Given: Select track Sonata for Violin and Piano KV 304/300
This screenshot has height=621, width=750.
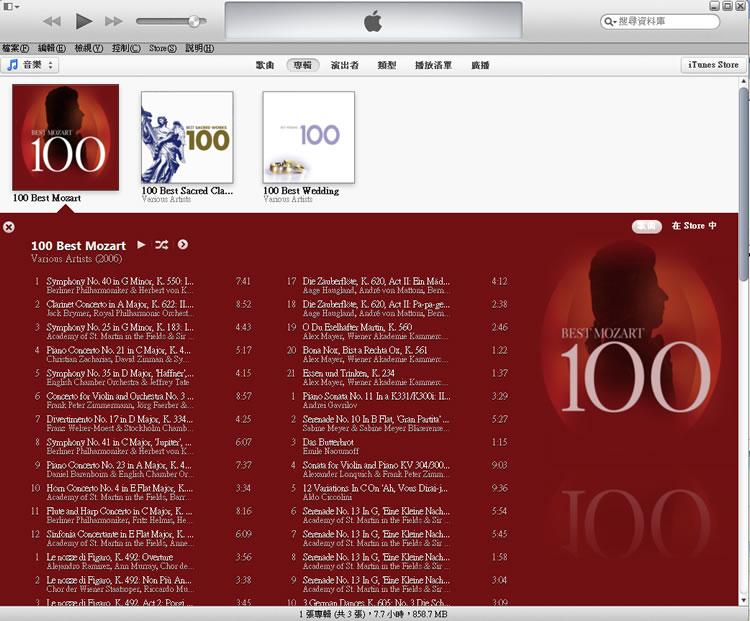Looking at the screenshot, I should click(397, 469).
